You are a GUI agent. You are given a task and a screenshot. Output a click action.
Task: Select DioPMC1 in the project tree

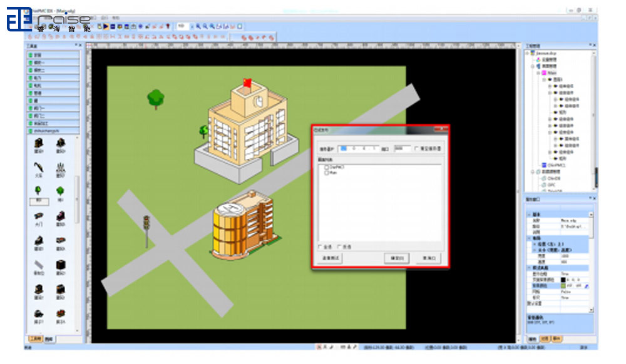click(556, 165)
